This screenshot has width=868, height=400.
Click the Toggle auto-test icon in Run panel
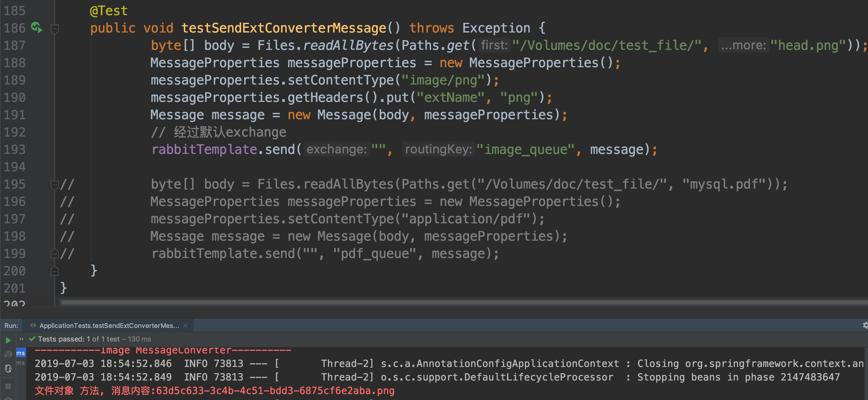(8, 369)
